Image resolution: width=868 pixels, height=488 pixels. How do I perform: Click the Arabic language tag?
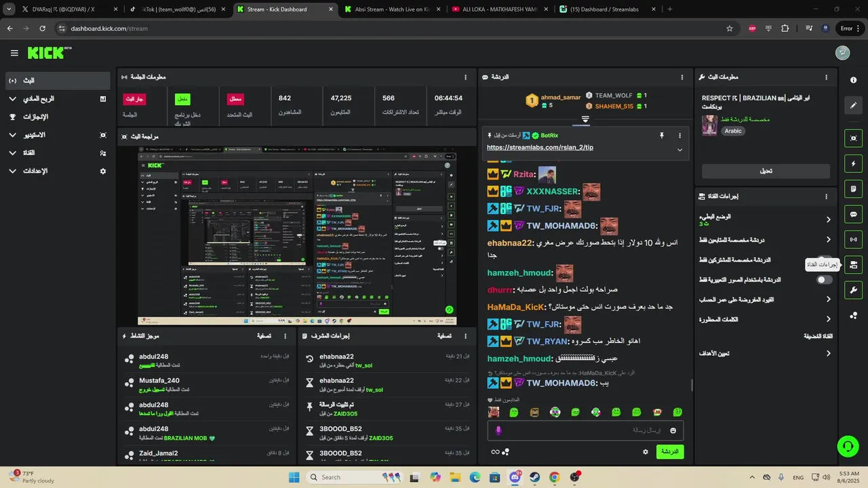(733, 131)
